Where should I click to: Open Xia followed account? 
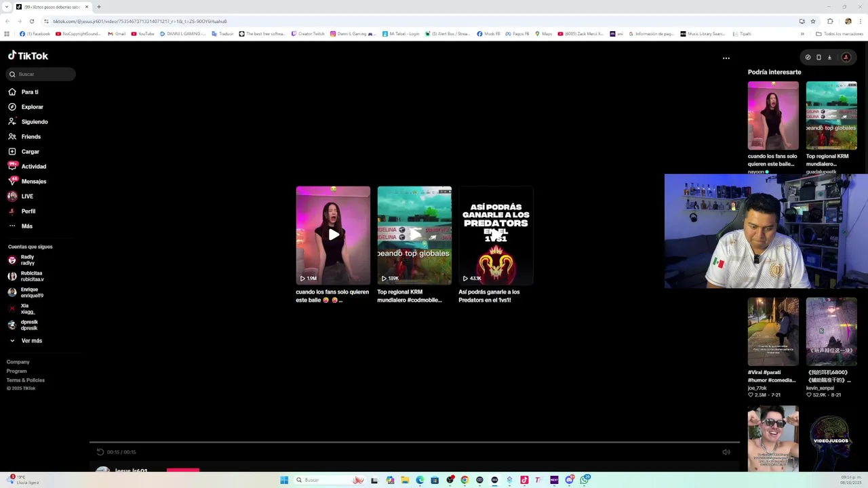point(21,309)
